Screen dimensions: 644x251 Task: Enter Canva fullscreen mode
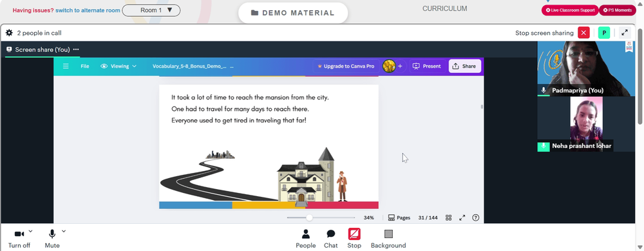point(462,217)
